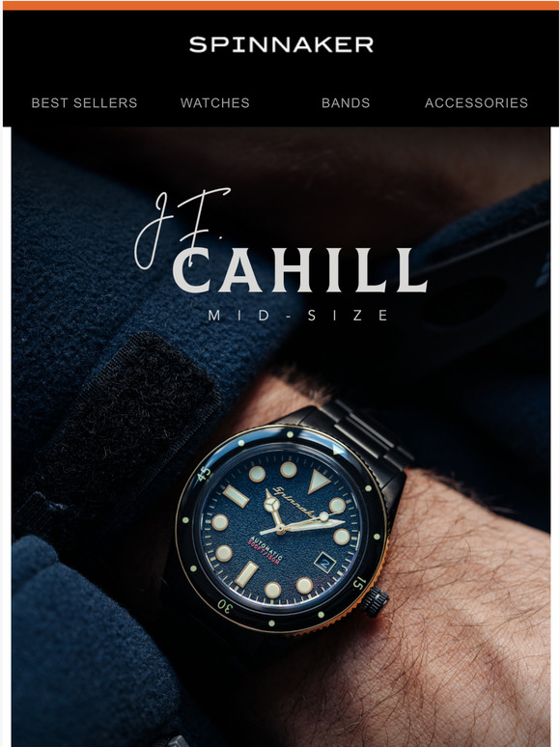
Task: Click the orange bar at the top
Action: [x=281, y=5]
